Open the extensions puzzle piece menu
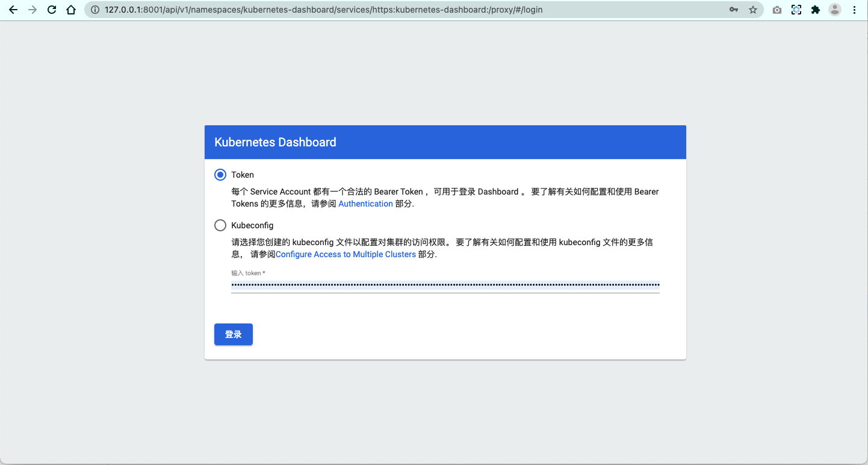The width and height of the screenshot is (868, 465). (x=816, y=10)
